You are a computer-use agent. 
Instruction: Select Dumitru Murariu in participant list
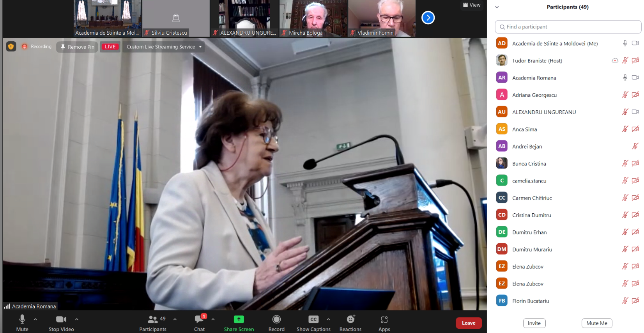coord(568,249)
